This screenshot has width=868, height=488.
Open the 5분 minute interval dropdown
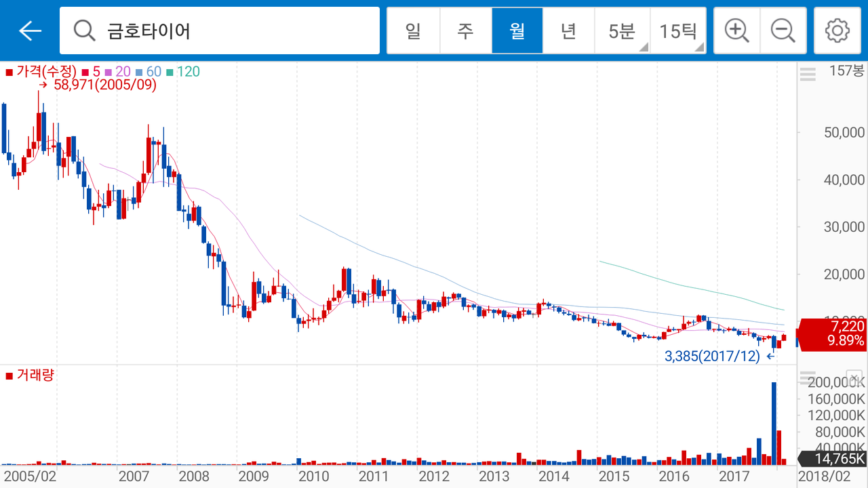622,30
